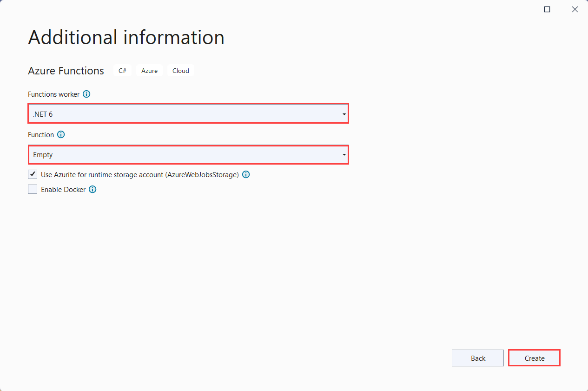Click the Functions worker field label
The width and height of the screenshot is (588, 391).
53,94
